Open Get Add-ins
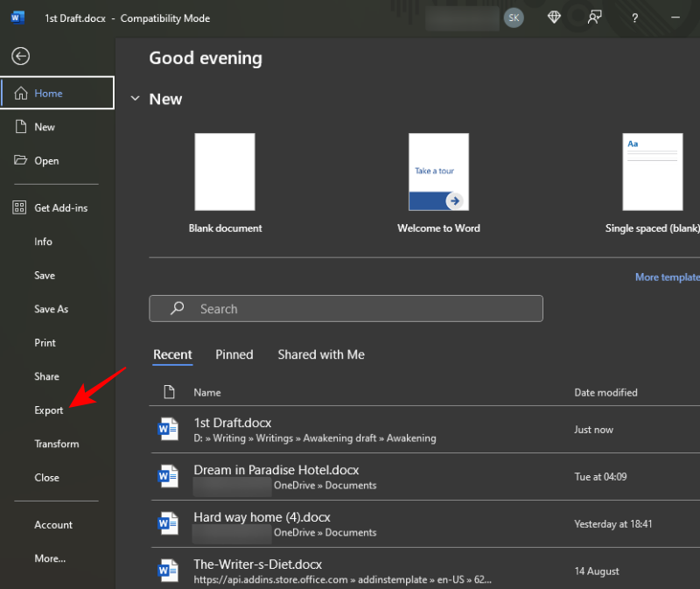700x589 pixels. pyautogui.click(x=57, y=207)
